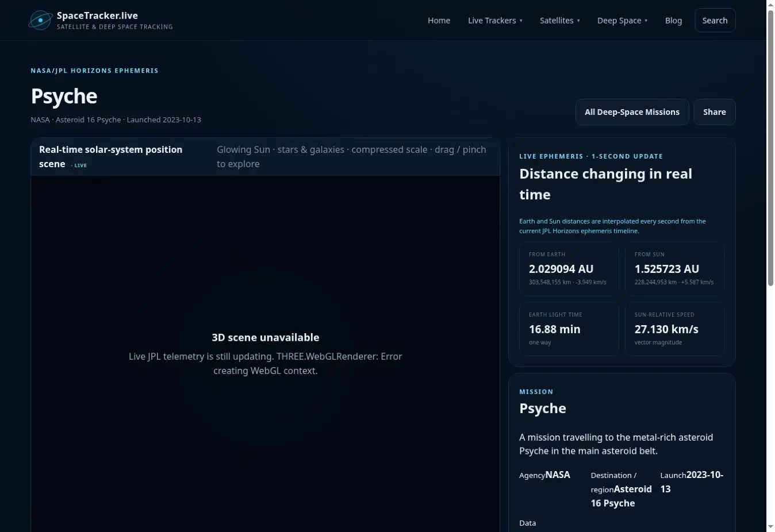The image size is (775, 532).
Task: Click the Distance changing in real time heading
Action: (x=605, y=184)
